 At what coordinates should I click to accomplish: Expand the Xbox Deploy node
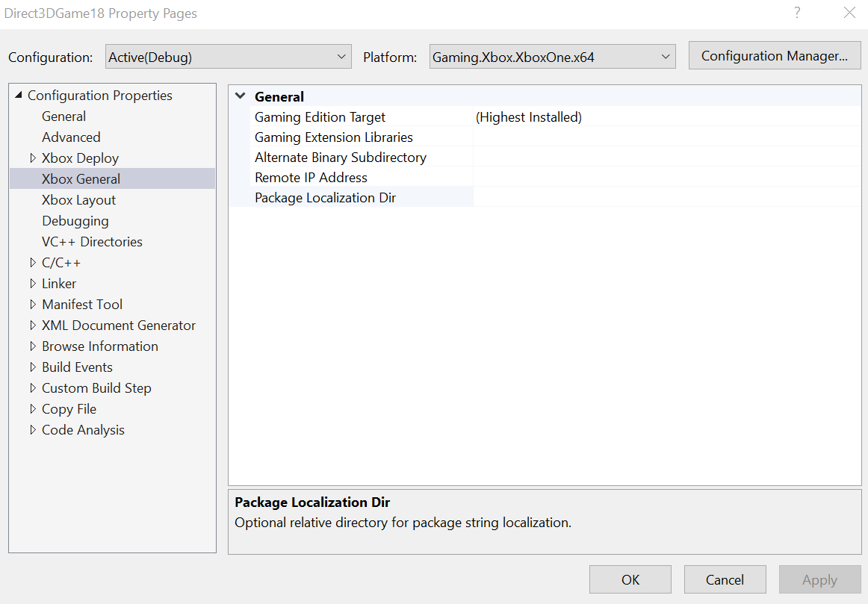33,158
